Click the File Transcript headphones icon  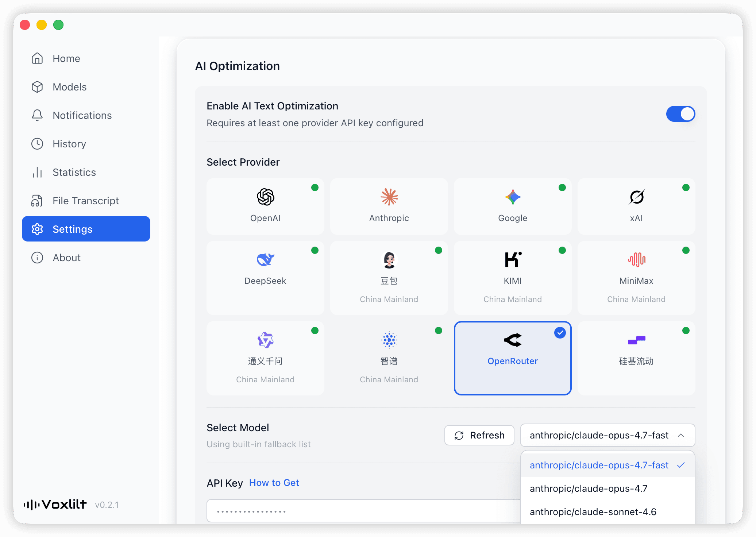coord(37,201)
